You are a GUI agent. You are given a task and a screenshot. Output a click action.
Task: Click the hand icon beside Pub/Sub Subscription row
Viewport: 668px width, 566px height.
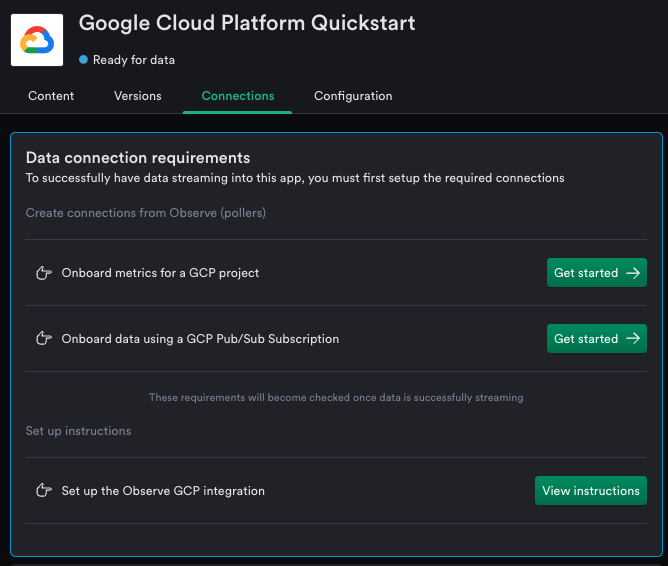click(x=44, y=339)
